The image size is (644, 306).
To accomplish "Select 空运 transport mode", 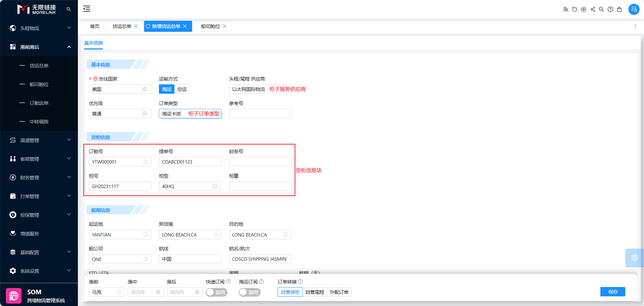I will (182, 89).
